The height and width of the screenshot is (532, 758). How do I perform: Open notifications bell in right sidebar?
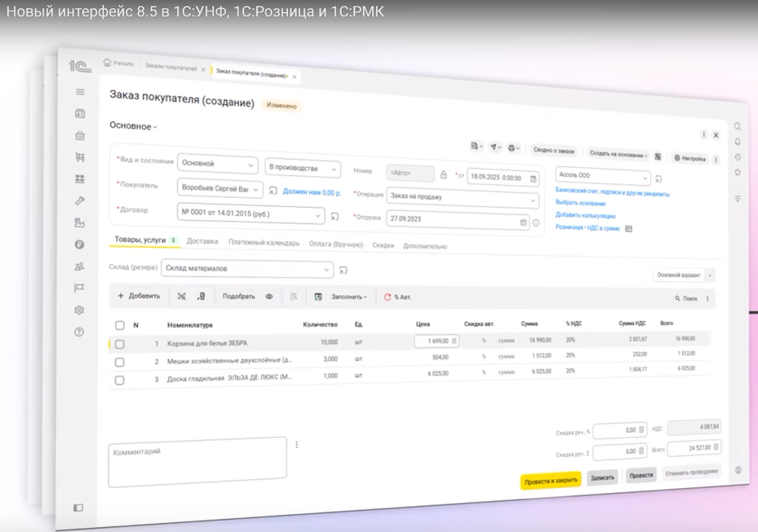[x=737, y=142]
